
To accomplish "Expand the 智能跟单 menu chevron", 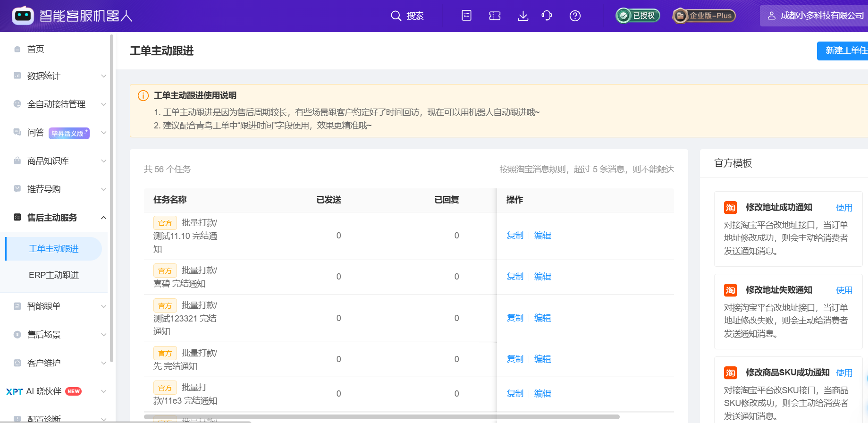I will coord(104,306).
